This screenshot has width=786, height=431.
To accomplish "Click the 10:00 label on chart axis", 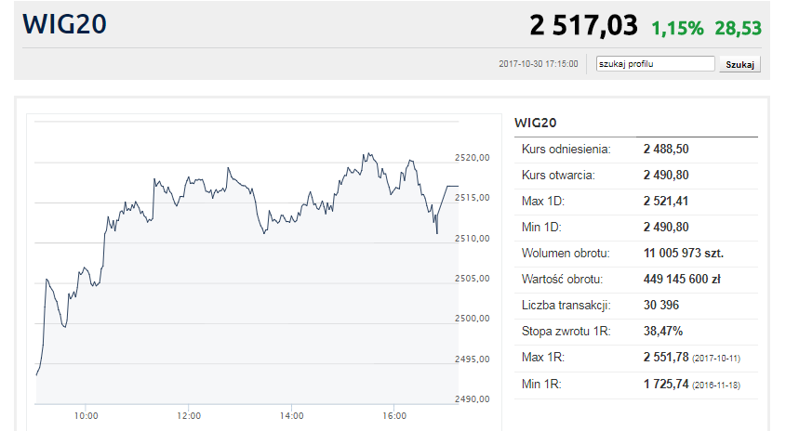I will coord(86,415).
